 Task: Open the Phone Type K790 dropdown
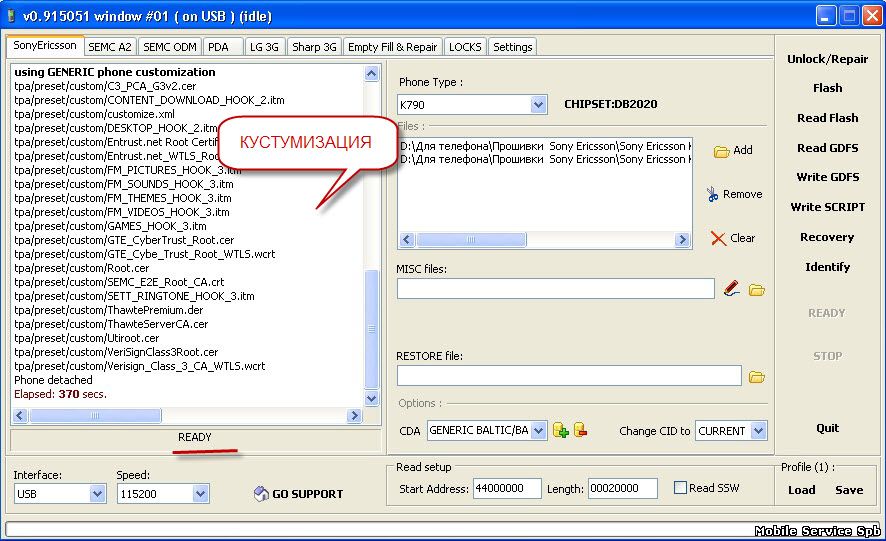[x=538, y=104]
